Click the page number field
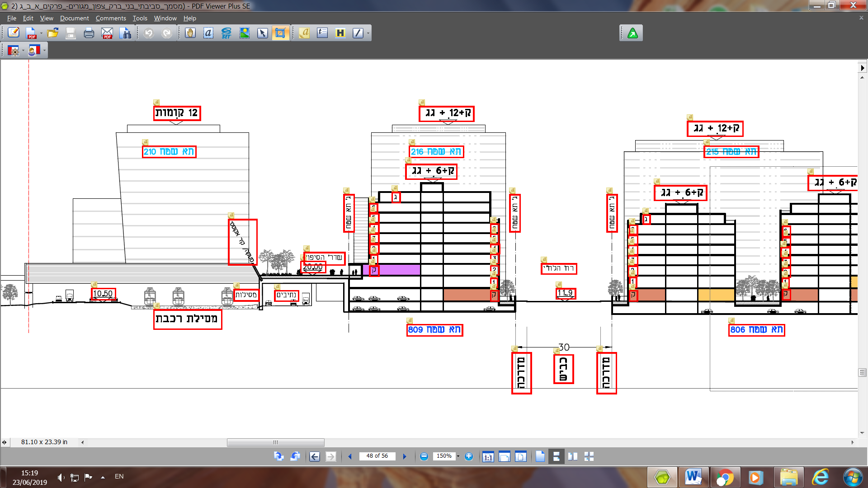The height and width of the screenshot is (488, 868). coord(377,456)
